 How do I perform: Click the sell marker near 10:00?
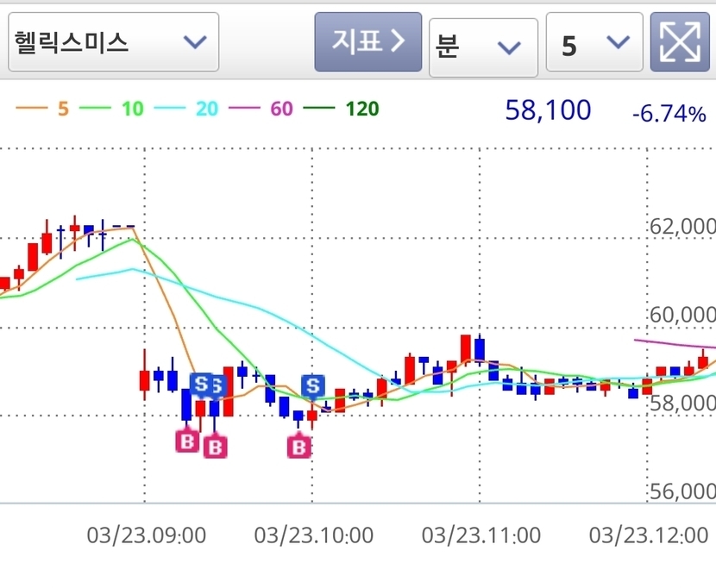tap(311, 385)
